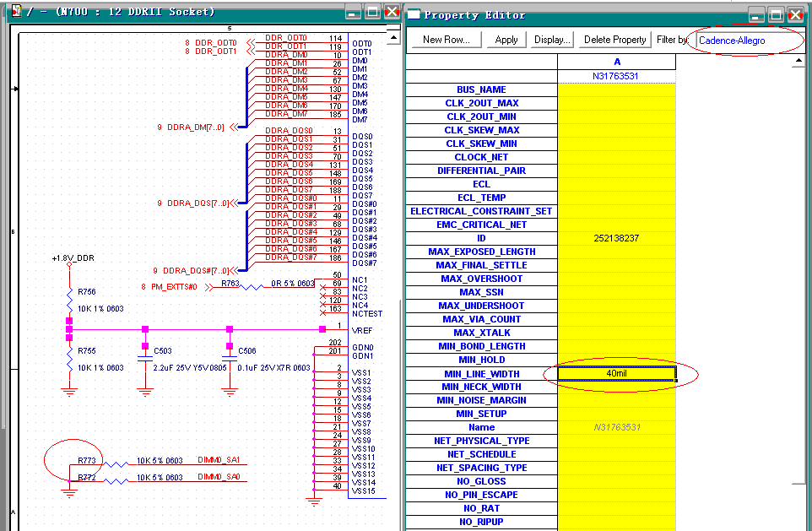Click the New Row... button
The width and height of the screenshot is (812, 531).
447,40
